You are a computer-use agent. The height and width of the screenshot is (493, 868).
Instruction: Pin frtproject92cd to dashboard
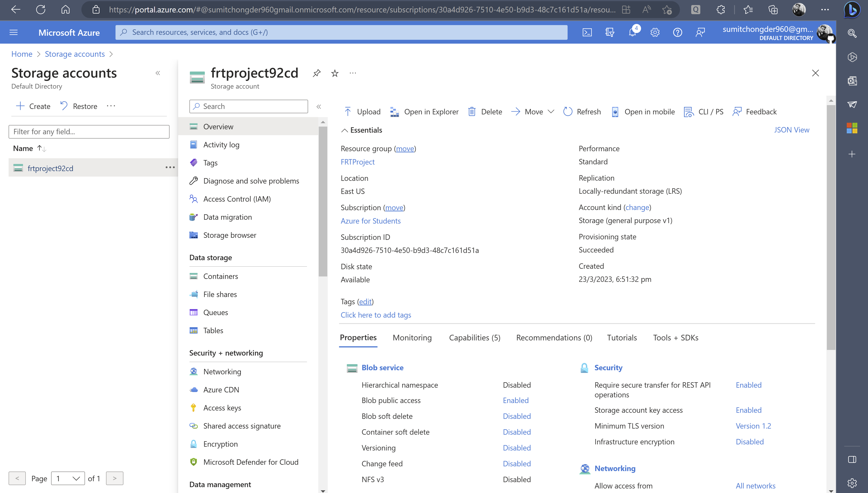316,73
